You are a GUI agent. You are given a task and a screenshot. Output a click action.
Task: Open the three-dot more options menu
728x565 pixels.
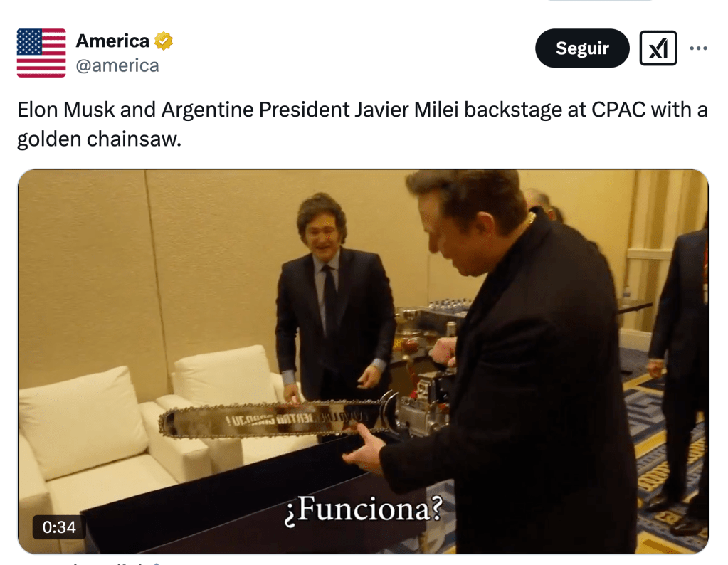[698, 48]
